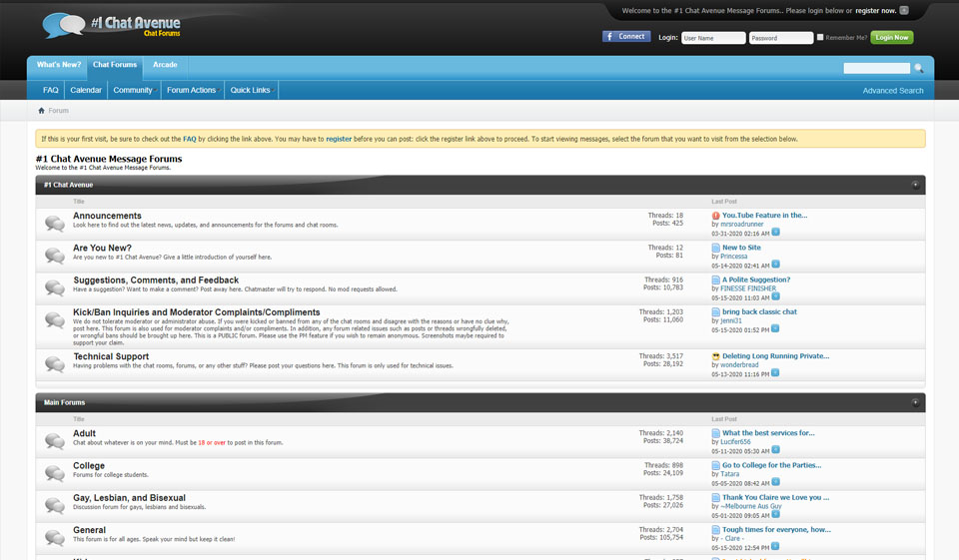This screenshot has height=560, width=959.
Task: Open the Quick Links dropdown
Action: (251, 90)
